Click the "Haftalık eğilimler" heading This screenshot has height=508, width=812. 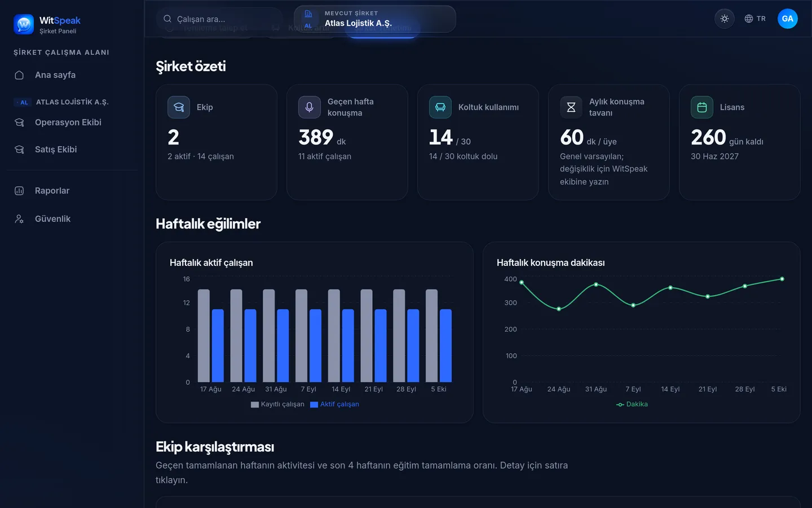tap(208, 224)
